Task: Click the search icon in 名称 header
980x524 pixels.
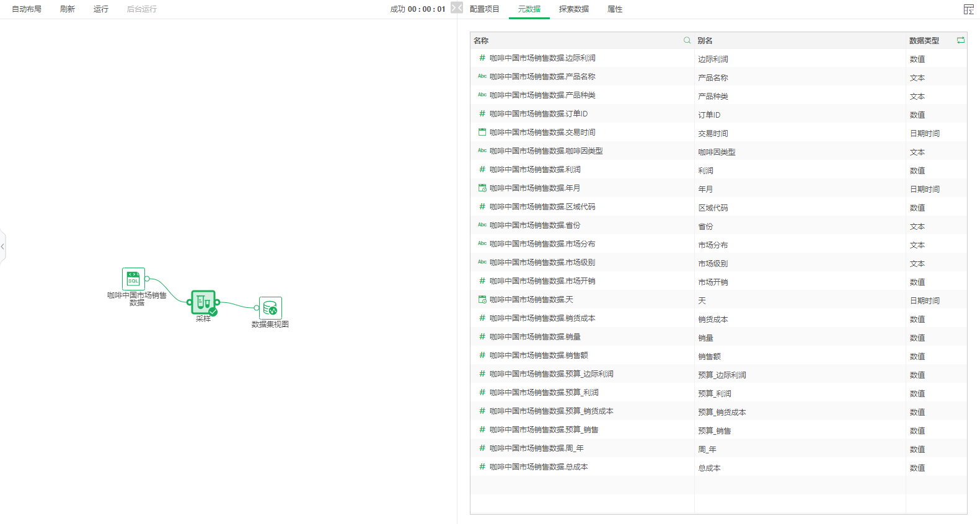Action: click(687, 40)
